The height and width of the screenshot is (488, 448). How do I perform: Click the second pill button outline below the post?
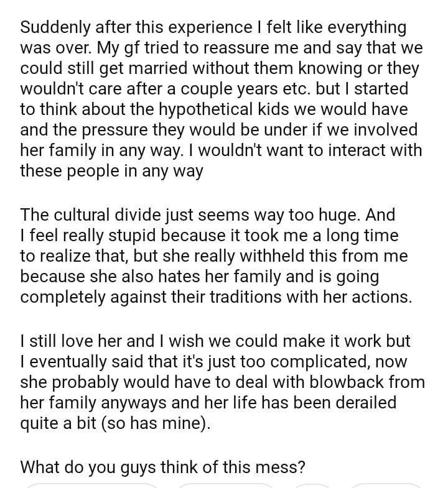(x=226, y=485)
